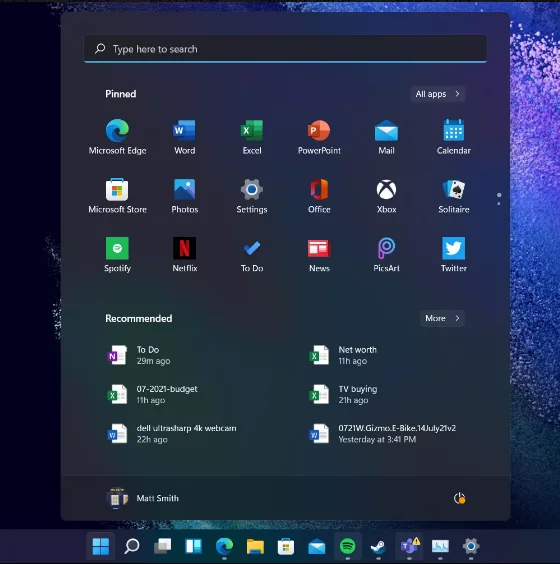The image size is (560, 564).
Task: Open the 07-2021-budget workbook
Action: pos(152,395)
